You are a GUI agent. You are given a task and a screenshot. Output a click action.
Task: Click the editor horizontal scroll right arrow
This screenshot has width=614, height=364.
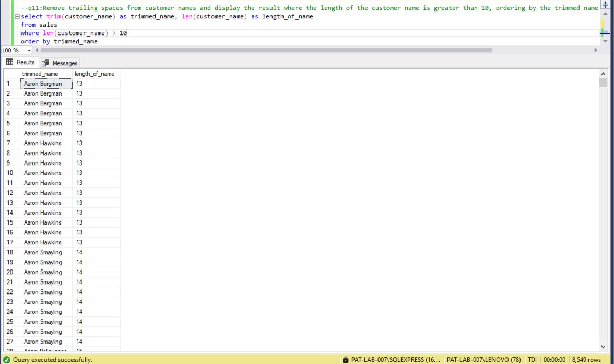click(x=596, y=50)
